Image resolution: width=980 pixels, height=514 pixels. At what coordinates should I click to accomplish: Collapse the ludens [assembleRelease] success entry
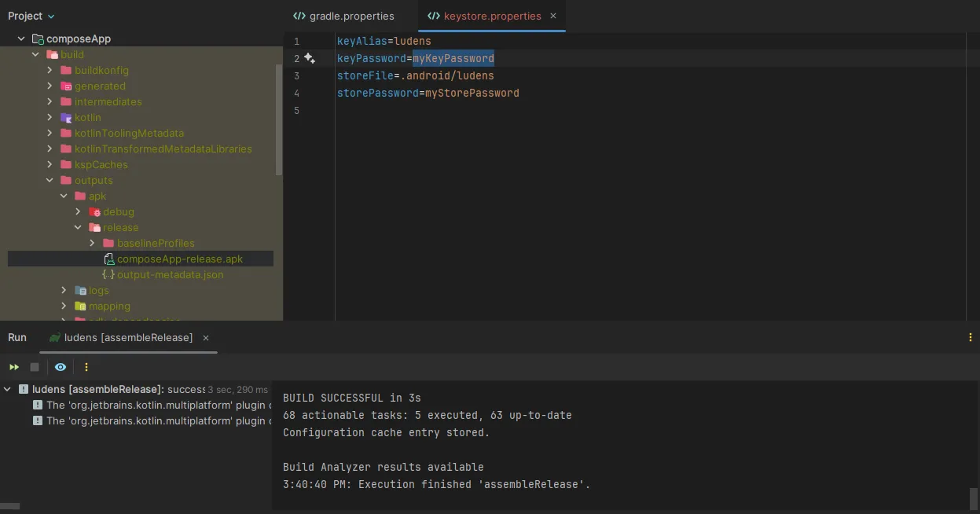click(8, 388)
